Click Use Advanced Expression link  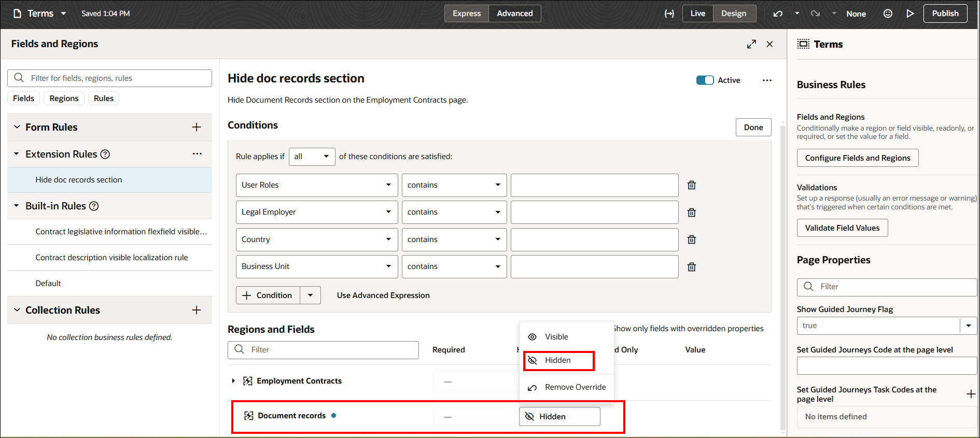click(x=383, y=295)
